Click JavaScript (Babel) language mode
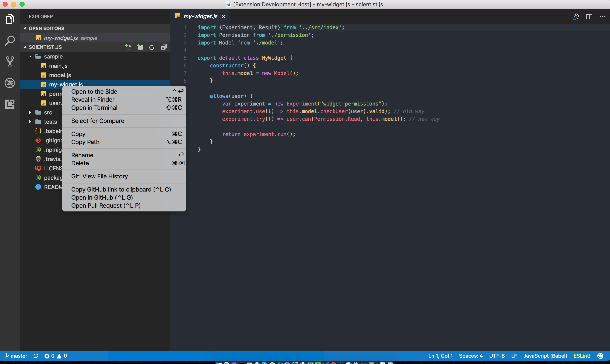610x364 pixels. 545,356
